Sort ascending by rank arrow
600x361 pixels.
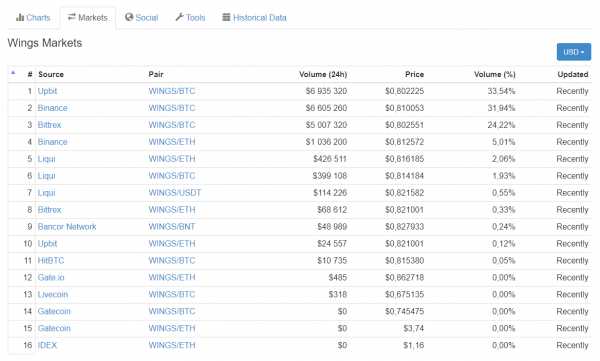pyautogui.click(x=13, y=72)
